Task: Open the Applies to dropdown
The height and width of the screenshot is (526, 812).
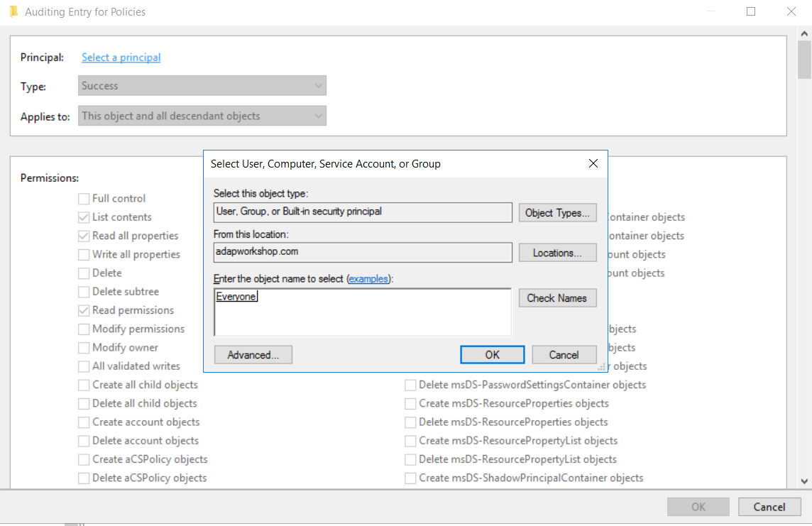Action: [x=202, y=116]
